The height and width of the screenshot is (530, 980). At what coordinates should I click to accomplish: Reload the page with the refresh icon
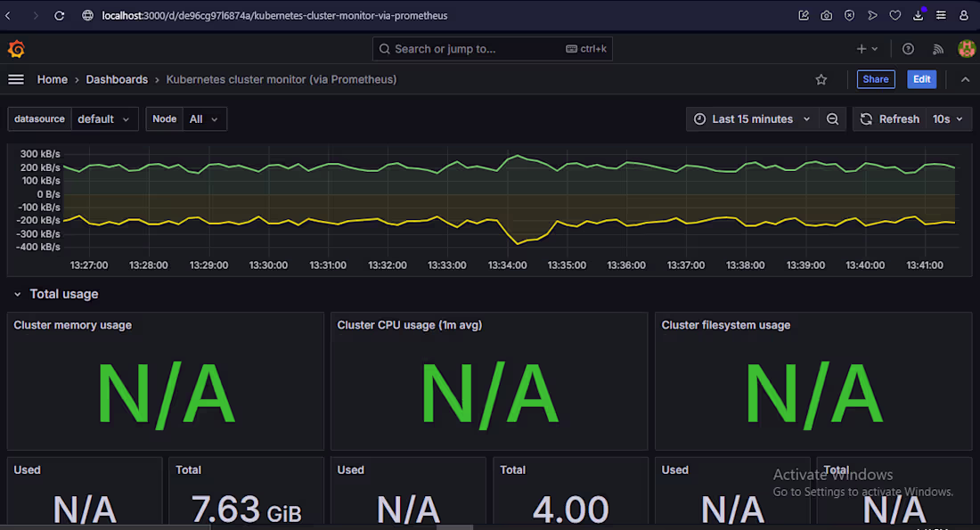coord(60,16)
